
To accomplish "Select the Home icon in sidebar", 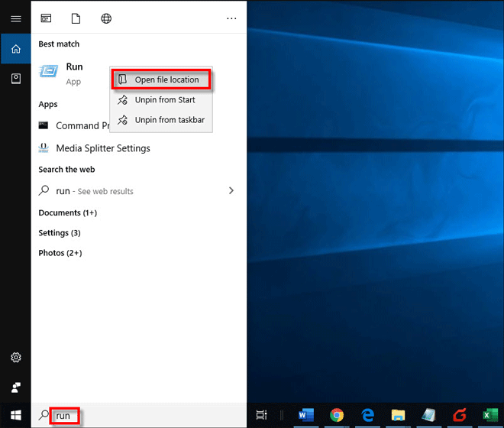I will point(16,49).
